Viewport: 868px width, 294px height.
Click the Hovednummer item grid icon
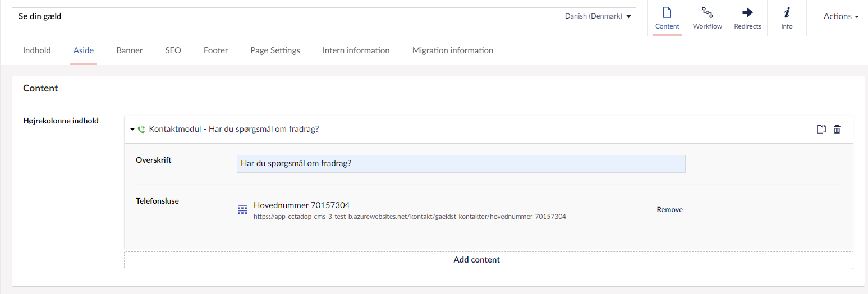click(242, 210)
